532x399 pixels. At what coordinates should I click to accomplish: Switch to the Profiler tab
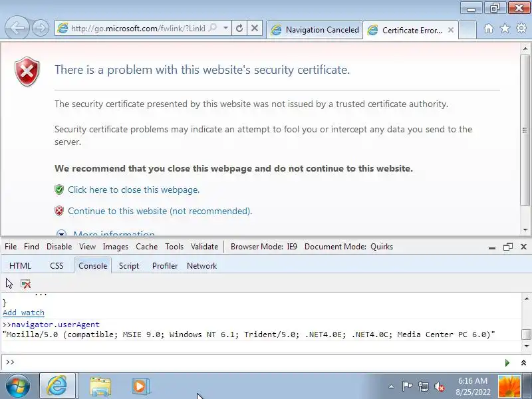pos(165,265)
